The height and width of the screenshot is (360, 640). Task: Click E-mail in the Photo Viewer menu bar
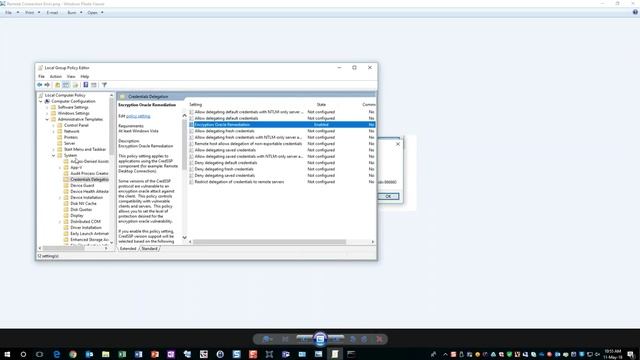(52, 13)
